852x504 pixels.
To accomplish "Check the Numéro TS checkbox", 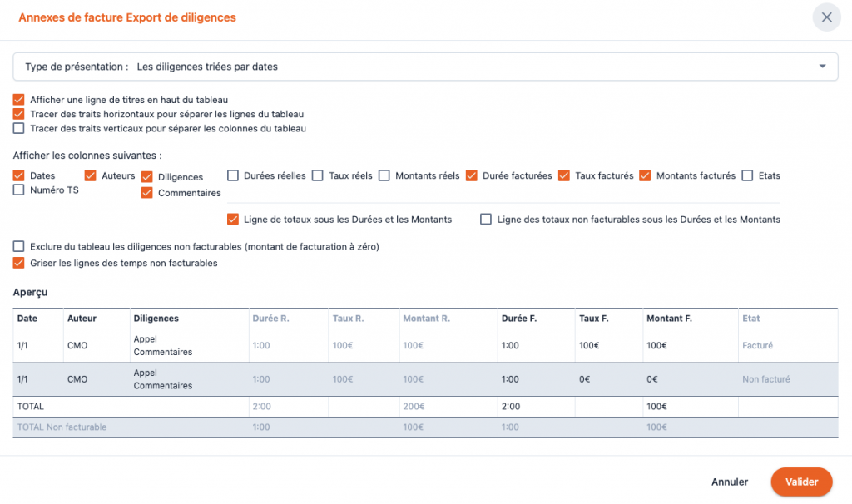I will [x=19, y=190].
